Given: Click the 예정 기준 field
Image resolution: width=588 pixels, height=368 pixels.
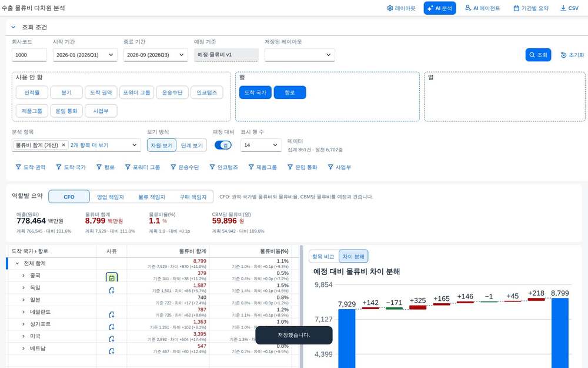Looking at the screenshot, I should (x=226, y=55).
